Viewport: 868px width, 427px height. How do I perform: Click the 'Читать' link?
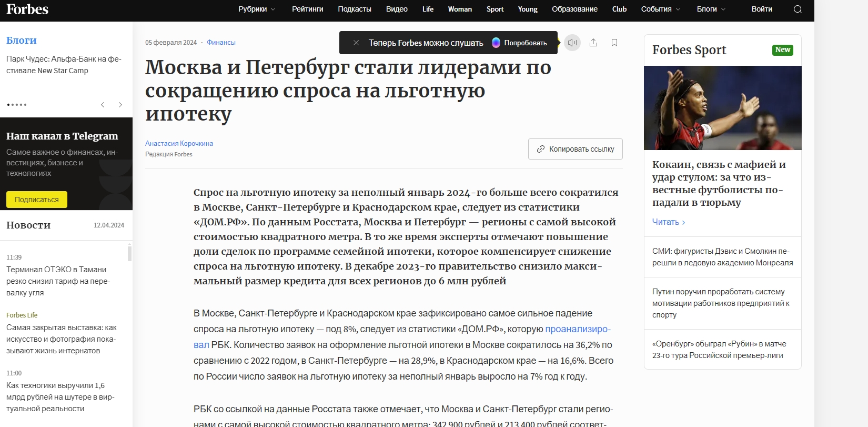(669, 222)
